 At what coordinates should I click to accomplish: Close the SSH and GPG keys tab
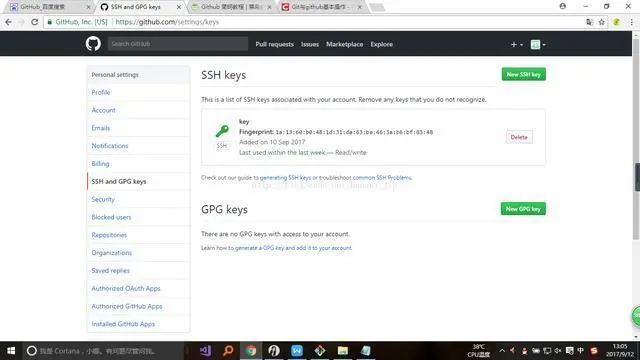179,7
